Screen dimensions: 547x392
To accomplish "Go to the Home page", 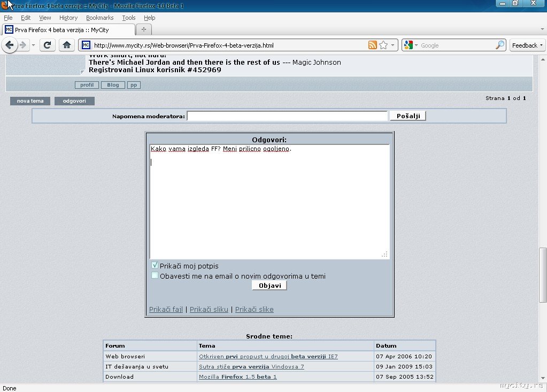I will click(x=67, y=45).
